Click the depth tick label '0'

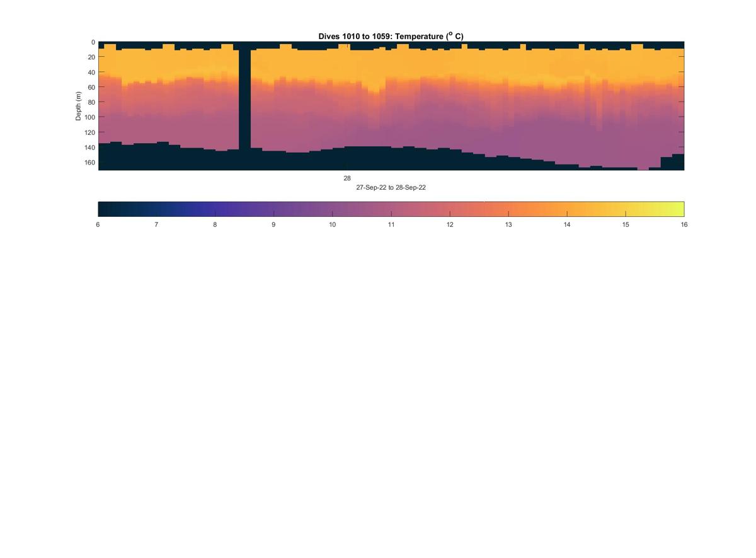pyautogui.click(x=93, y=42)
